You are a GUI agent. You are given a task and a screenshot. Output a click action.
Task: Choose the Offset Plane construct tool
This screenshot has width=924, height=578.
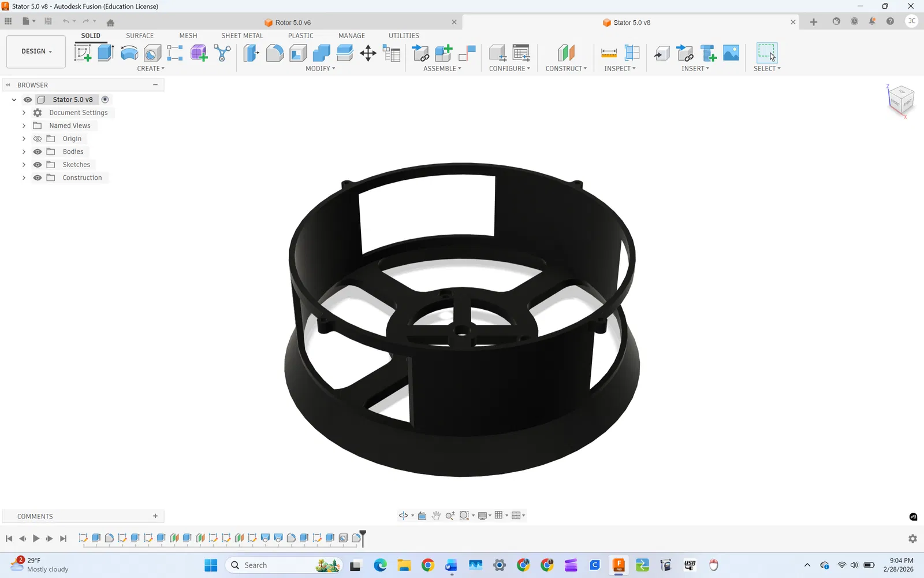coord(566,53)
